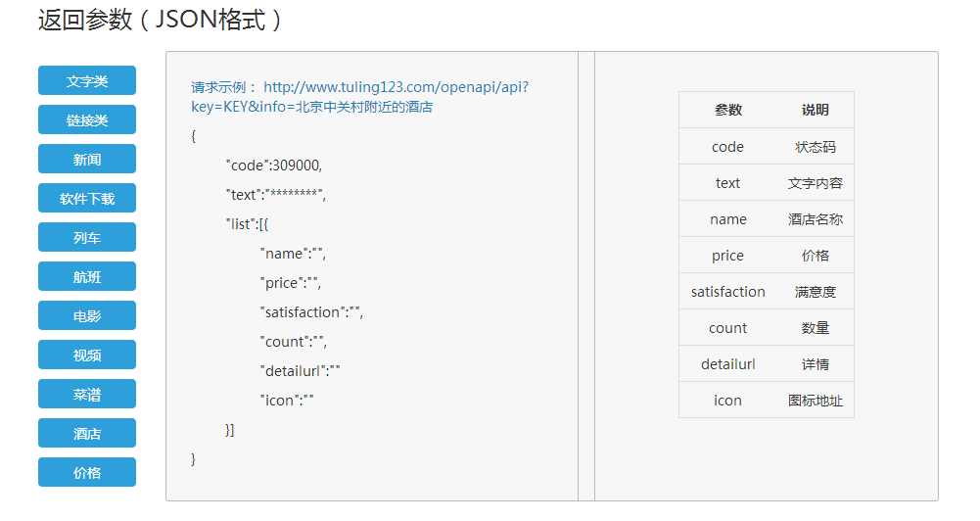Click the satisfaction parameter row

767,292
